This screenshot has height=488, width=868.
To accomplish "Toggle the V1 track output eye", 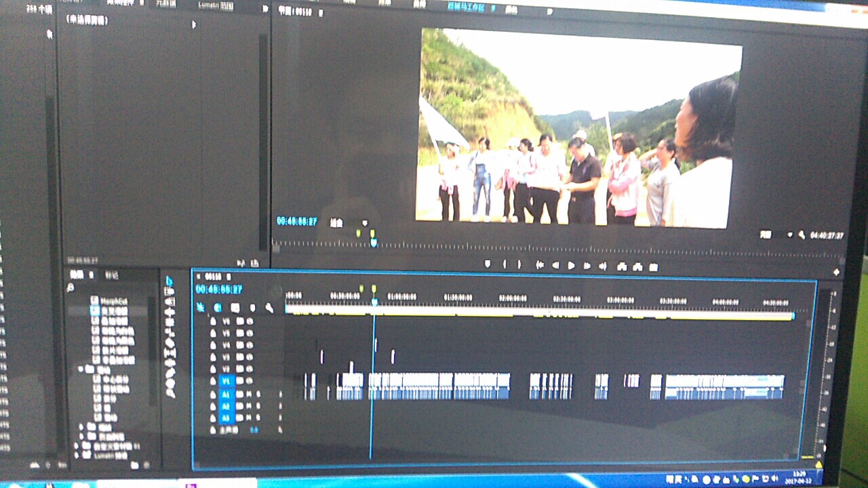I will [x=250, y=381].
